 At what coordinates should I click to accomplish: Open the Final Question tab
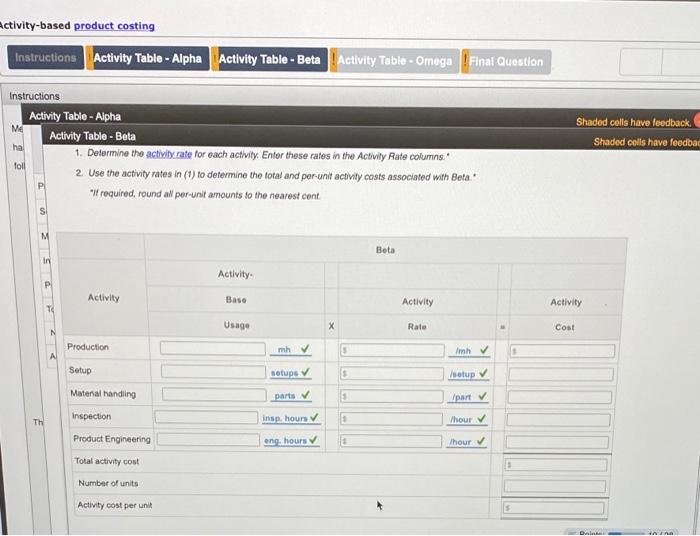point(506,62)
